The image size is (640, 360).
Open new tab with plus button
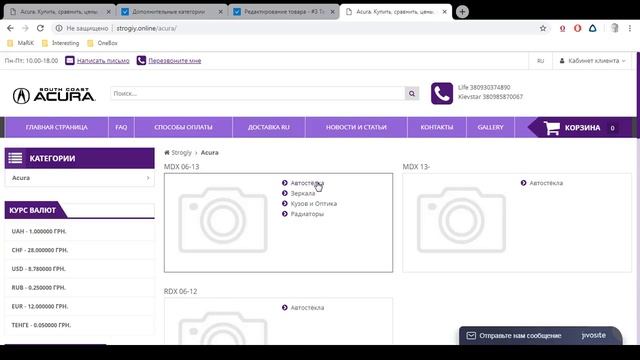(x=462, y=12)
